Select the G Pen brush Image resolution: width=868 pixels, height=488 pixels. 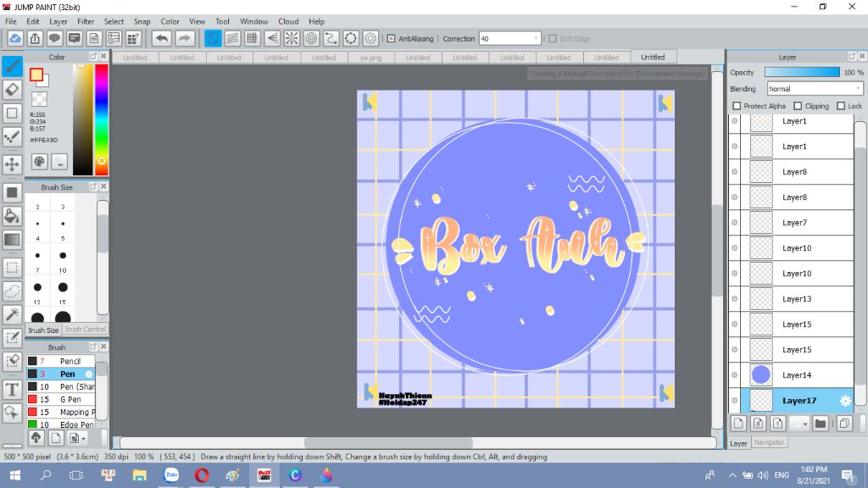pyautogui.click(x=61, y=400)
